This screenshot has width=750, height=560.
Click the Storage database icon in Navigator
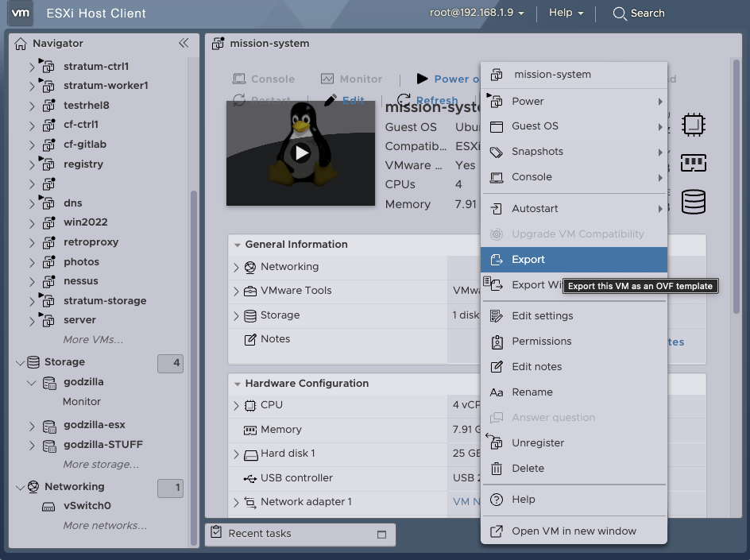(x=33, y=362)
